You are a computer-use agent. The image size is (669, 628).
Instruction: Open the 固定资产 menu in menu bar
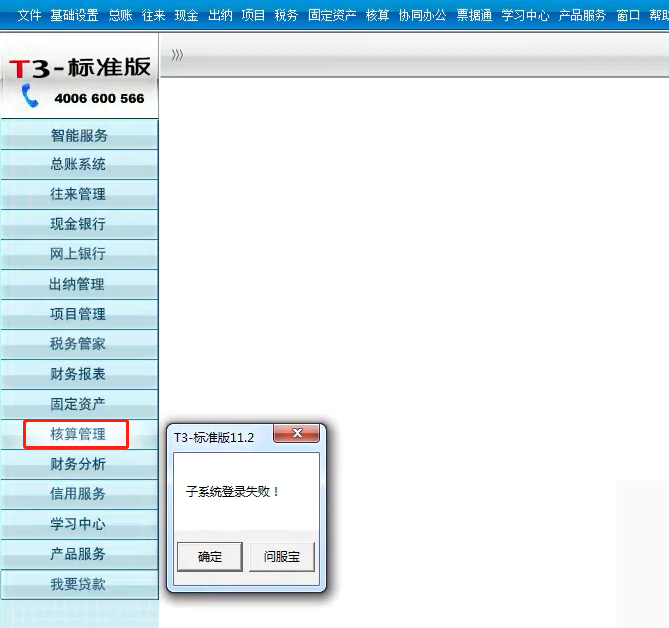pyautogui.click(x=332, y=15)
